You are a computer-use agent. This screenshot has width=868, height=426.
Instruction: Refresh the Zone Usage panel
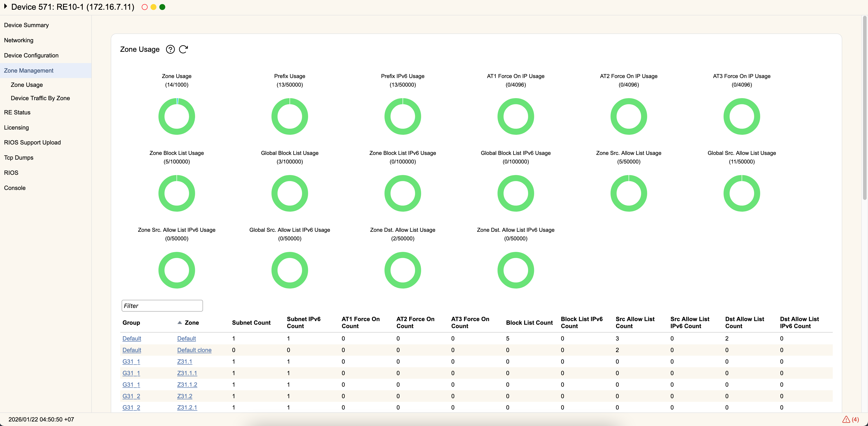(x=183, y=49)
